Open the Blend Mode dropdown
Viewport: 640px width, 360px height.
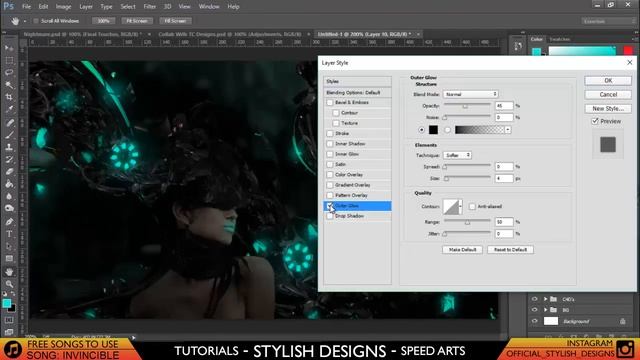click(x=470, y=94)
